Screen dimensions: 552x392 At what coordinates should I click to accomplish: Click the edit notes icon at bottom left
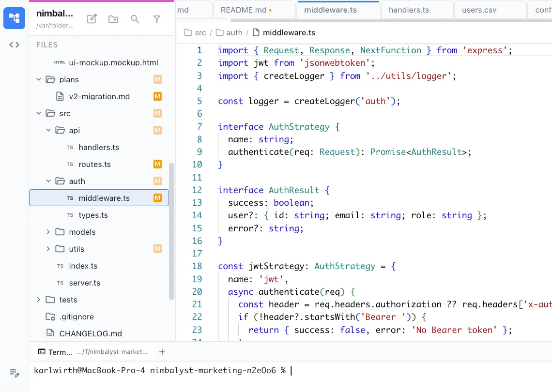[x=15, y=373]
